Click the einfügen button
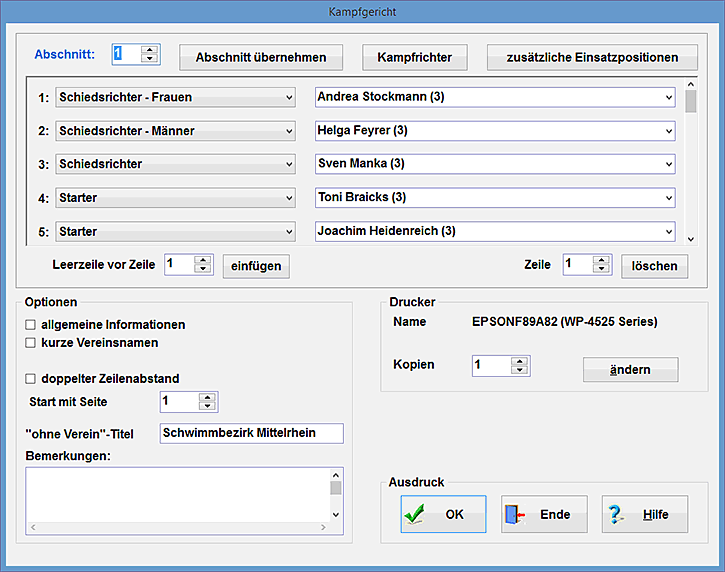The image size is (725, 572). click(255, 265)
